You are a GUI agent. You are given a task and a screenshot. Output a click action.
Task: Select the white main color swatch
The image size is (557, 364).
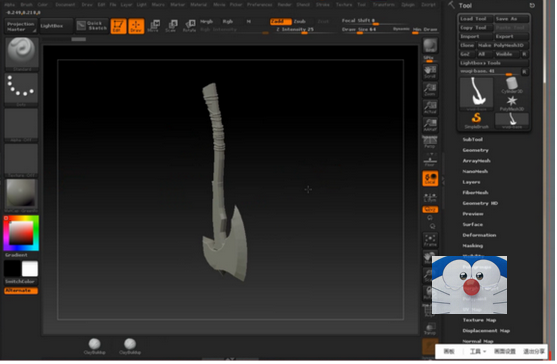[x=30, y=269]
